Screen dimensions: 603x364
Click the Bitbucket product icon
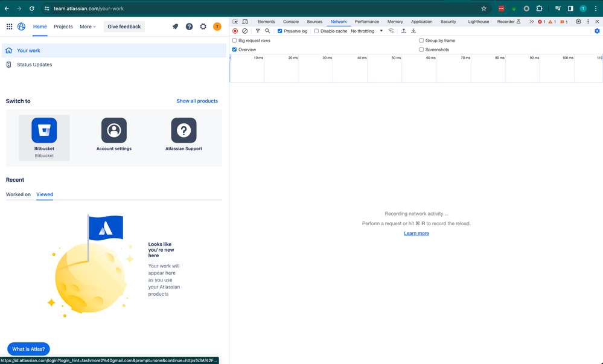tap(44, 130)
